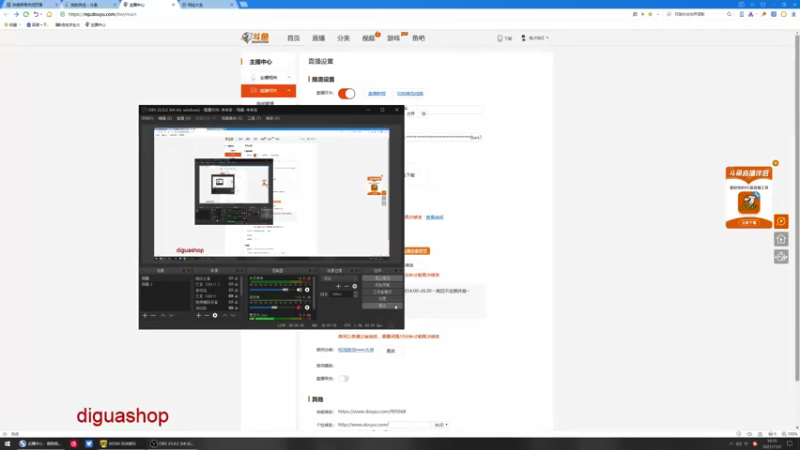Remove scene transition with minus icon
Image resolution: width=800 pixels, height=450 pixels.
tap(346, 286)
